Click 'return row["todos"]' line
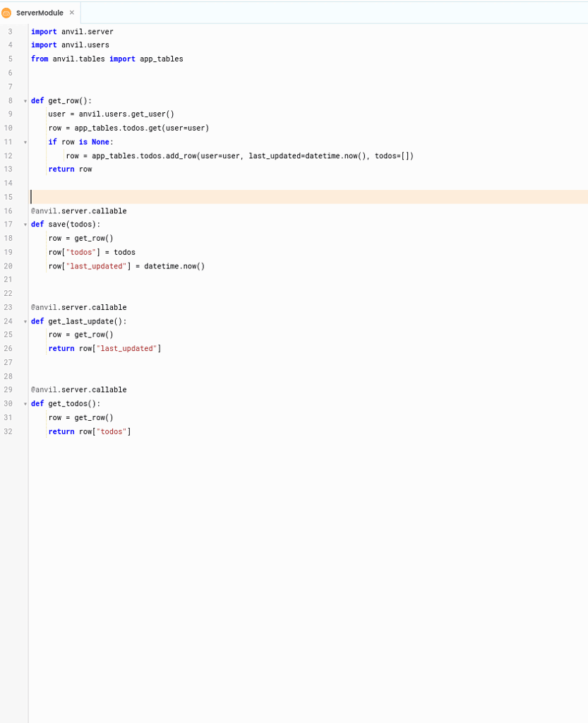 [x=90, y=431]
